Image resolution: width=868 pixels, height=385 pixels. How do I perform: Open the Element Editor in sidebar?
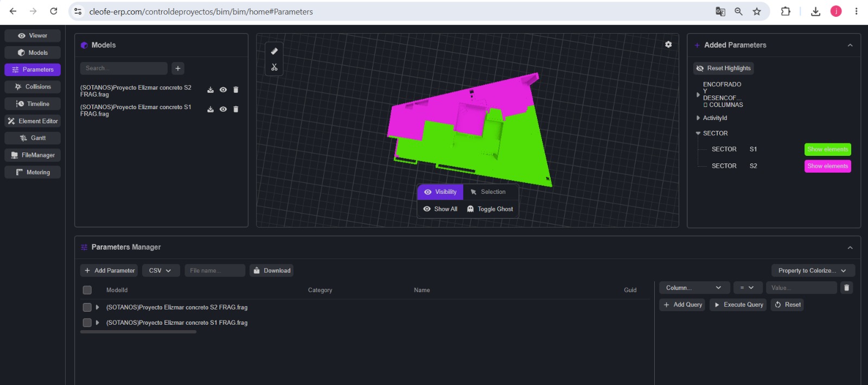pos(33,121)
